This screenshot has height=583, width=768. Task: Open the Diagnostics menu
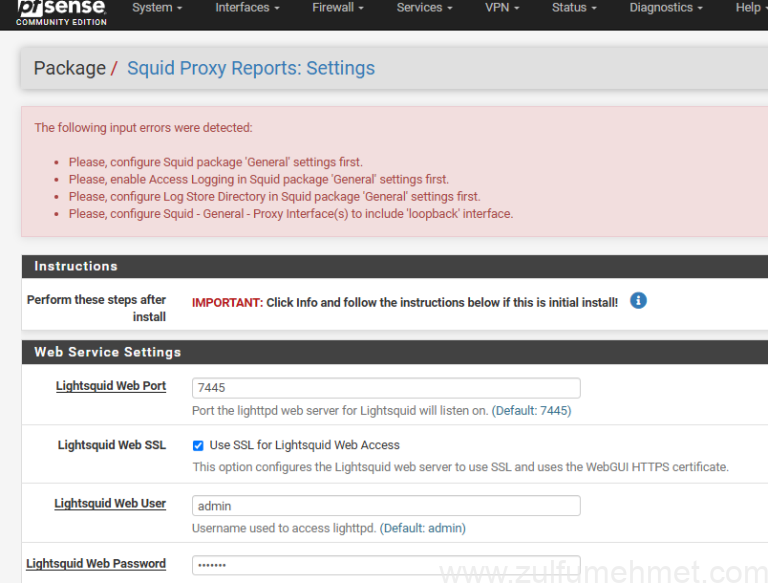coord(666,8)
